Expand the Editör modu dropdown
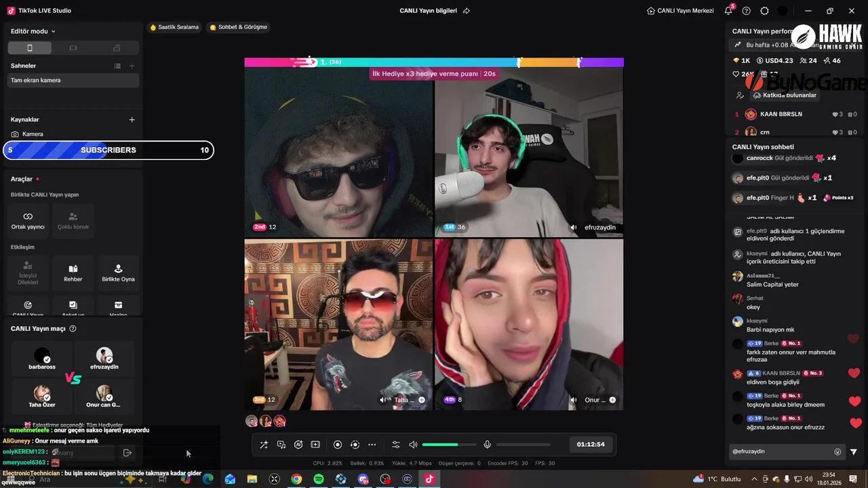Viewport: 868px width, 488px height. point(33,31)
